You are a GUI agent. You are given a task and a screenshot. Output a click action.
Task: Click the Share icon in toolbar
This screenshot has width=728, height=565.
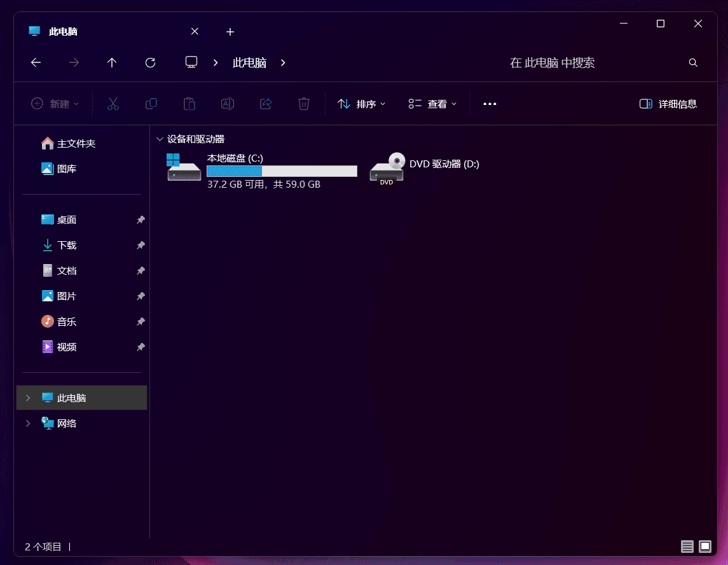[266, 104]
